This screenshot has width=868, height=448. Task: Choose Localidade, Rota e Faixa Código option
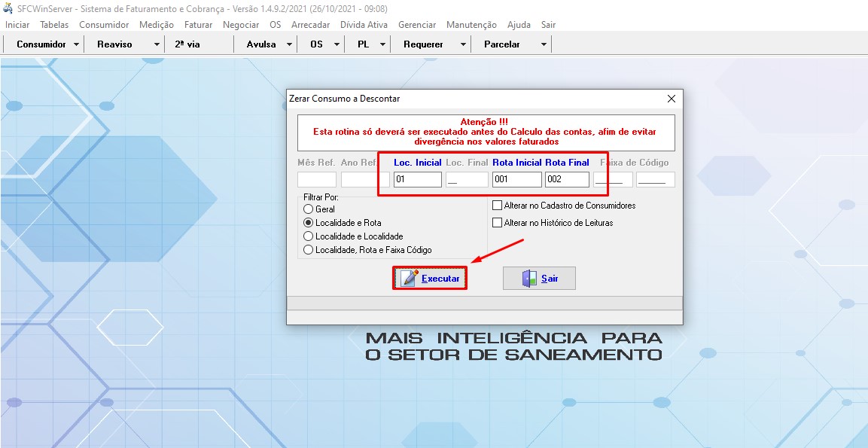click(308, 250)
